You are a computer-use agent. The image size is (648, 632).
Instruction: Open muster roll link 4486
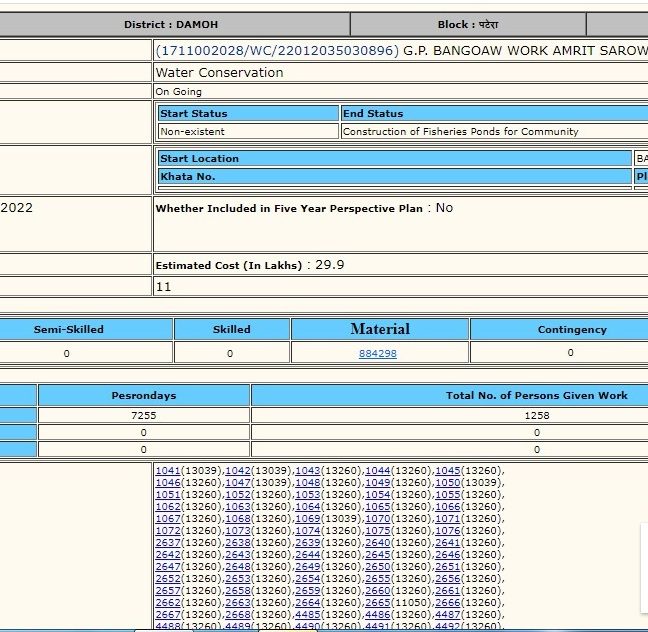(377, 614)
